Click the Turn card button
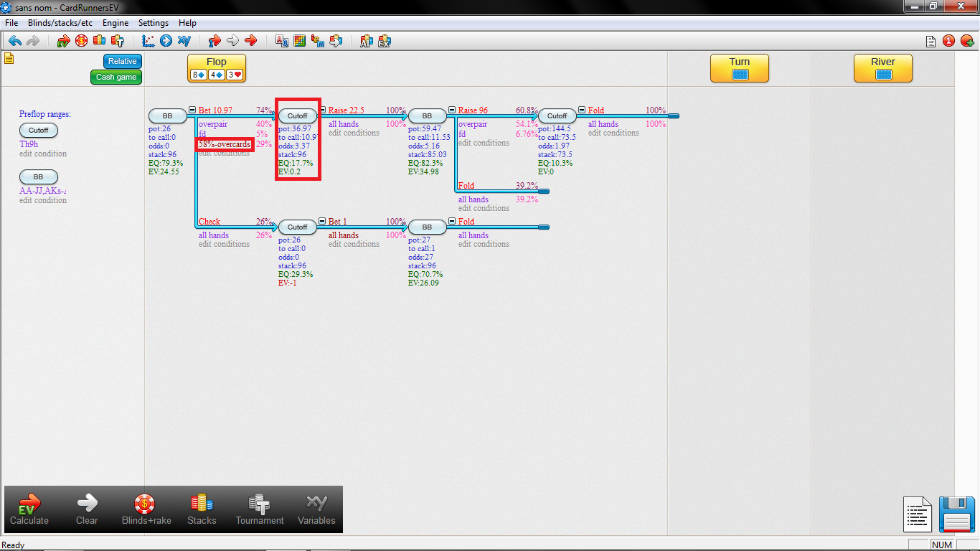 click(x=740, y=68)
